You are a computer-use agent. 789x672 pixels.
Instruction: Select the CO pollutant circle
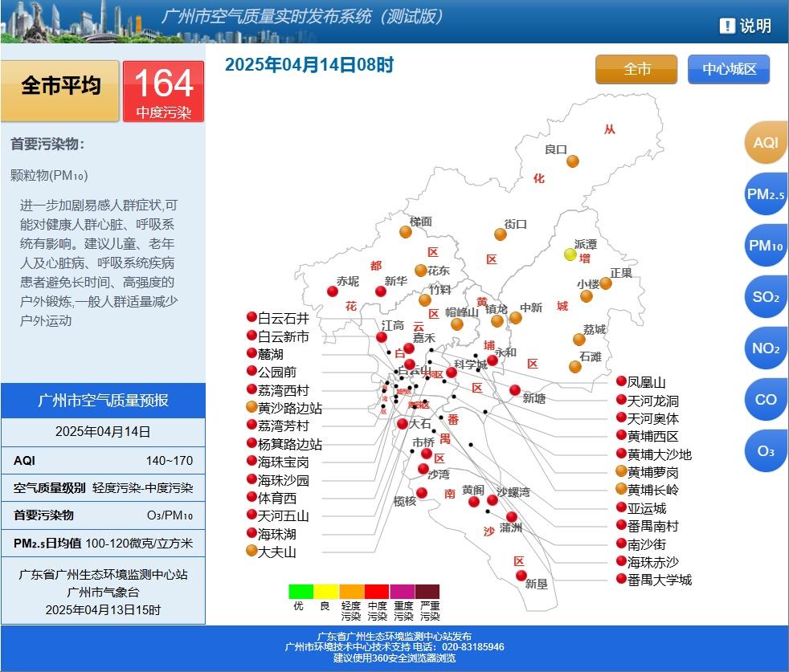pyautogui.click(x=766, y=400)
